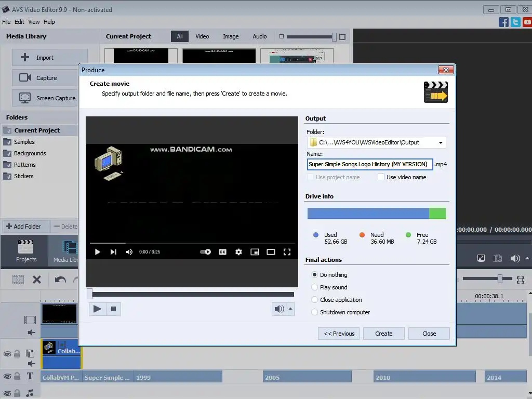
Task: Click the trim selection icon in timeline toolbar
Action: coord(18,280)
